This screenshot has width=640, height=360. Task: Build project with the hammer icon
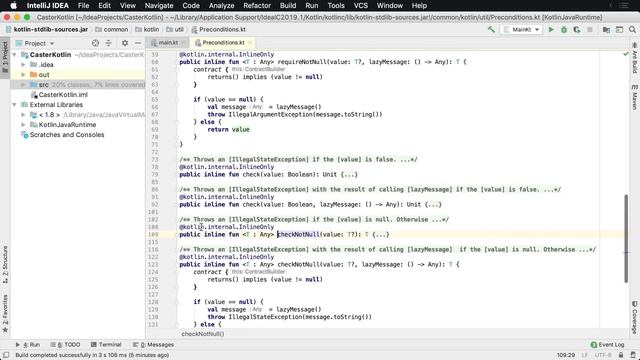[491, 29]
